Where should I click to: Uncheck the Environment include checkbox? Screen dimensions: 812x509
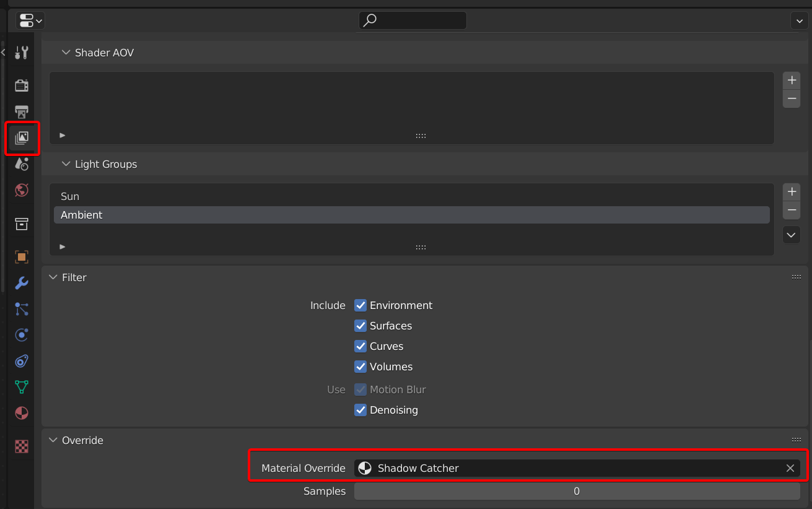(x=360, y=305)
